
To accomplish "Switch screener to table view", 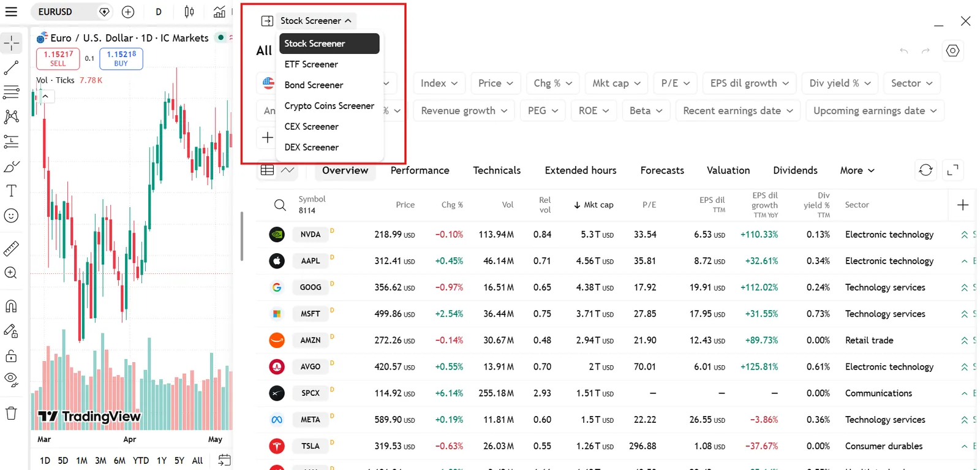I will (x=267, y=170).
